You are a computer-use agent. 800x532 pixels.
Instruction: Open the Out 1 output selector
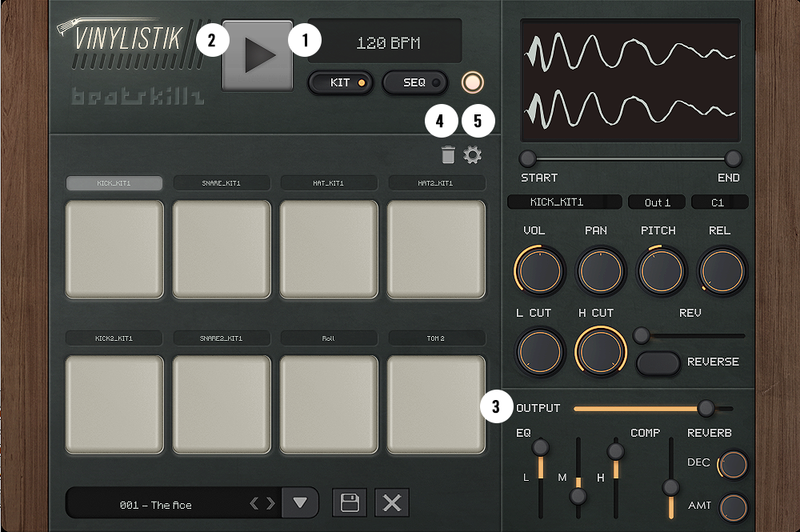point(657,202)
